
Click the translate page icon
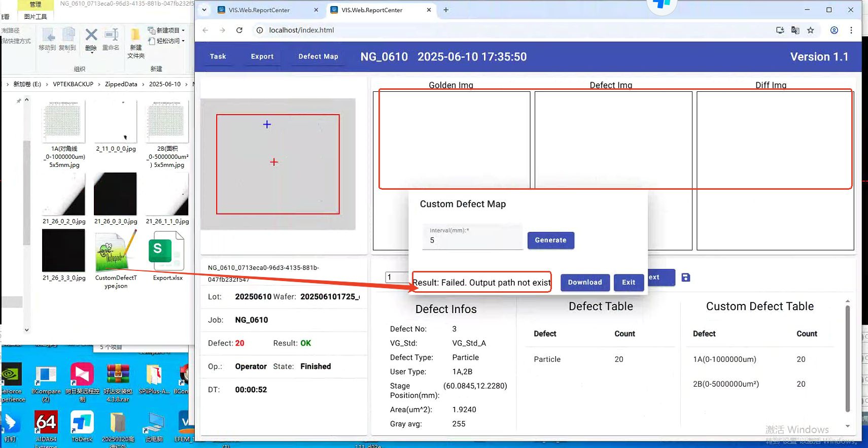(x=795, y=30)
